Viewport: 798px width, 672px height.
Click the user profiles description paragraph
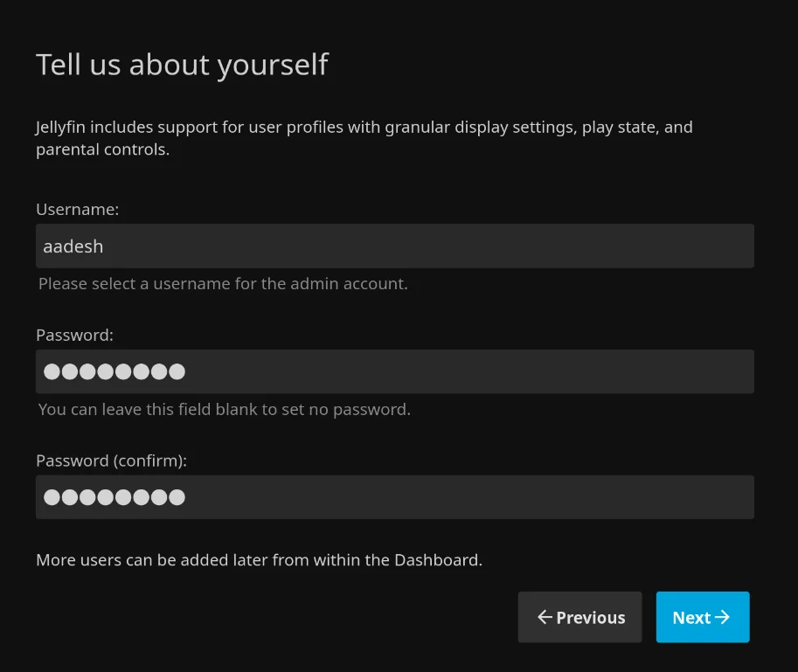[364, 137]
